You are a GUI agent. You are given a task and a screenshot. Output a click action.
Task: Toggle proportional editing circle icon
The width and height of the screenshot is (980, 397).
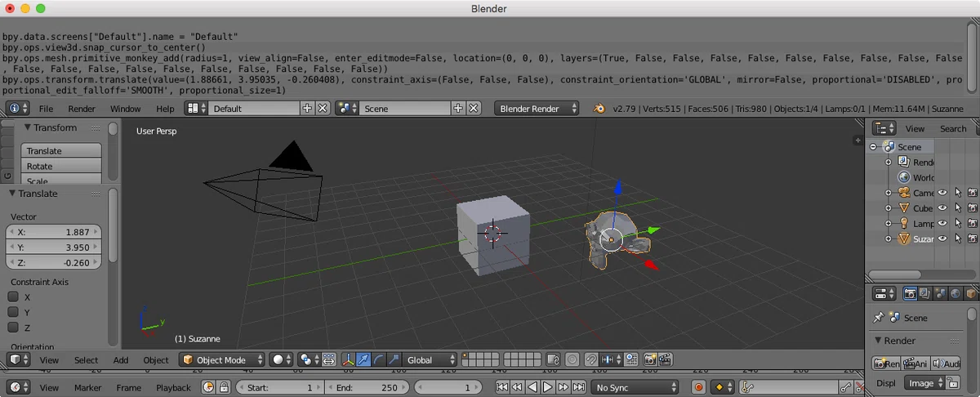(x=572, y=359)
